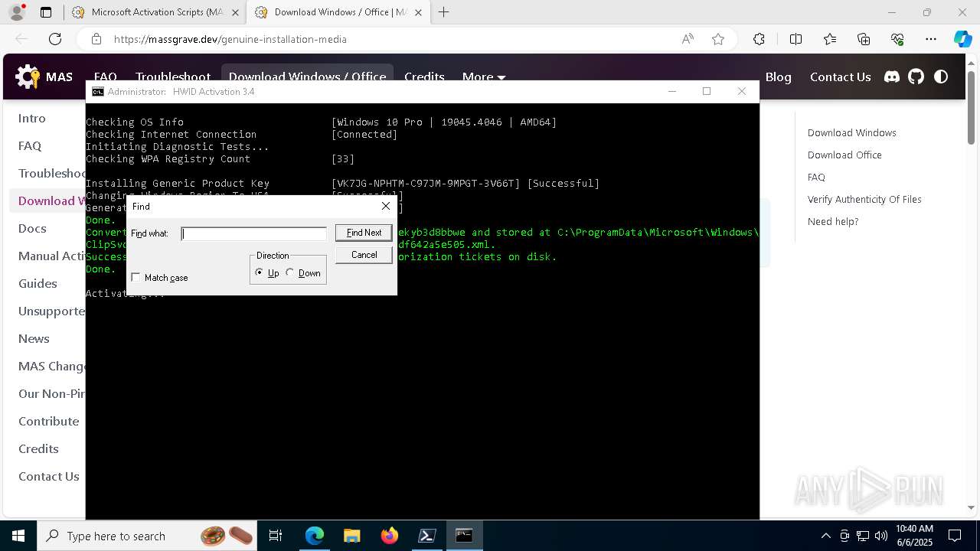Open Docs in sidebar
The image size is (980, 551).
32,228
